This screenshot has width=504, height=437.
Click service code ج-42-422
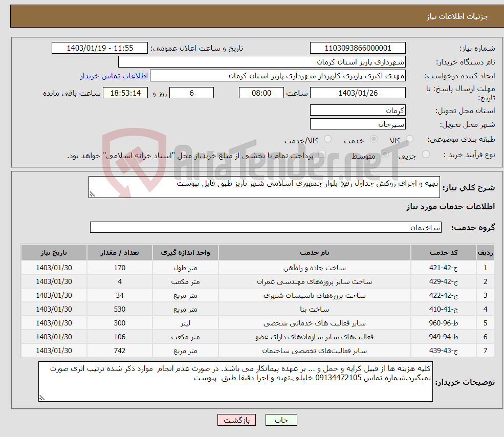(x=443, y=296)
